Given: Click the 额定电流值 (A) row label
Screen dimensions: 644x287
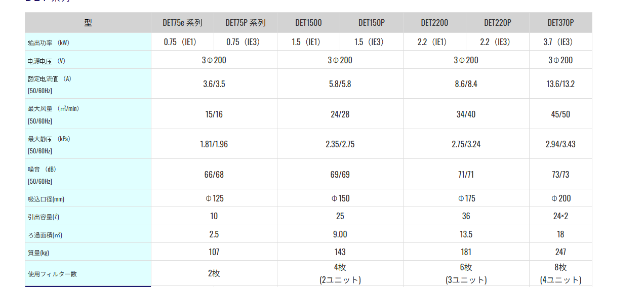Looking at the screenshot, I should pos(50,79).
